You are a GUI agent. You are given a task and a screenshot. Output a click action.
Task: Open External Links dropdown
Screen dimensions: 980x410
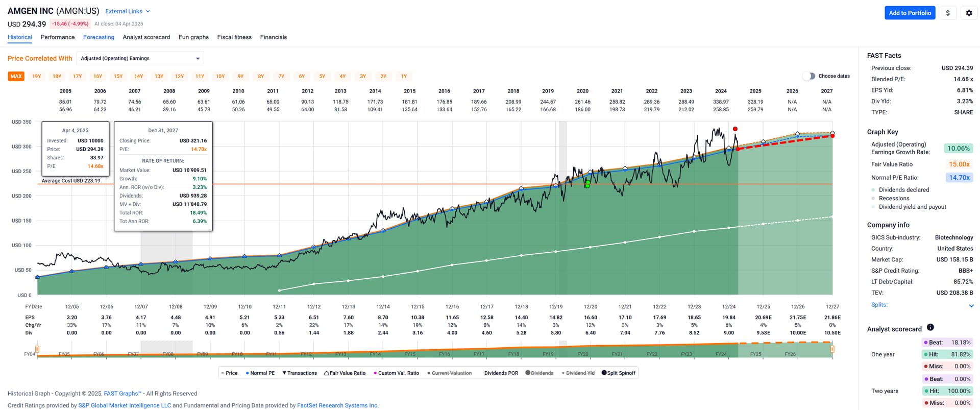pyautogui.click(x=128, y=11)
